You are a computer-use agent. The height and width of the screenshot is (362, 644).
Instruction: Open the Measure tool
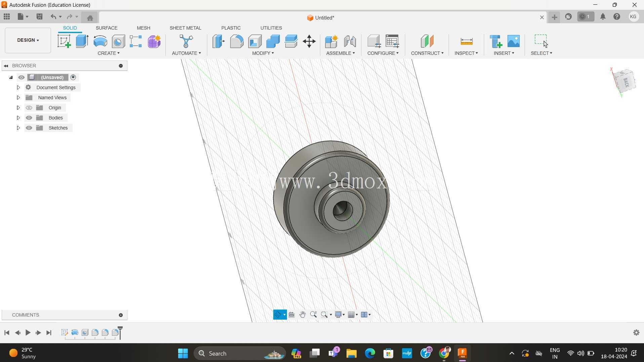point(467,41)
